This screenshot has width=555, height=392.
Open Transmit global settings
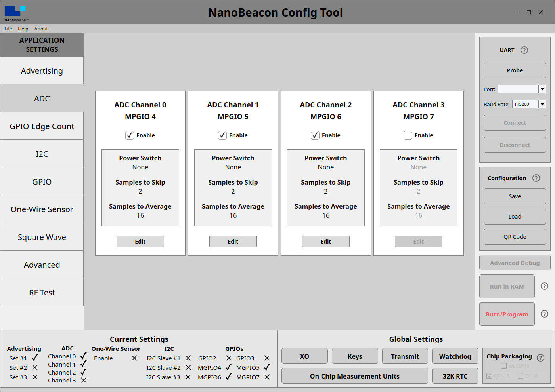tap(405, 356)
